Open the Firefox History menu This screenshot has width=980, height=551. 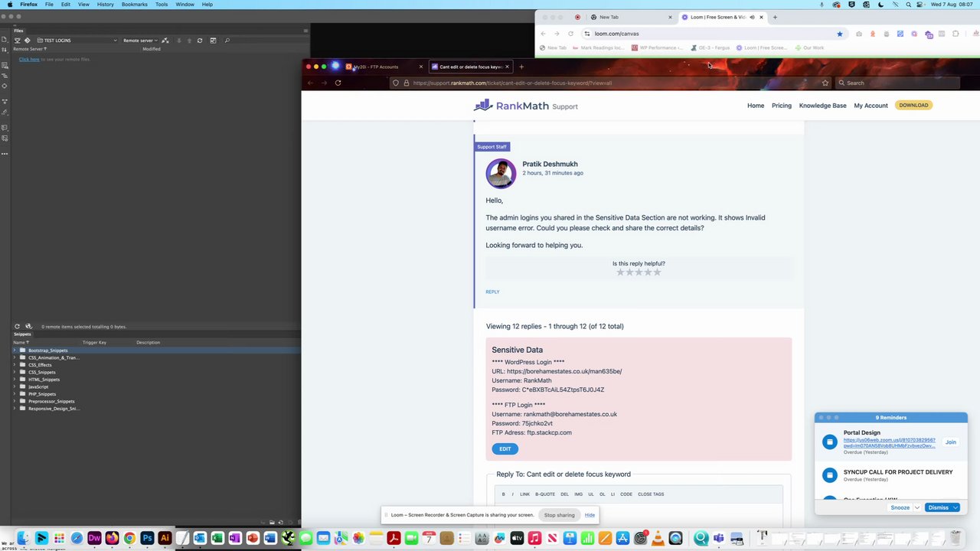pos(106,5)
